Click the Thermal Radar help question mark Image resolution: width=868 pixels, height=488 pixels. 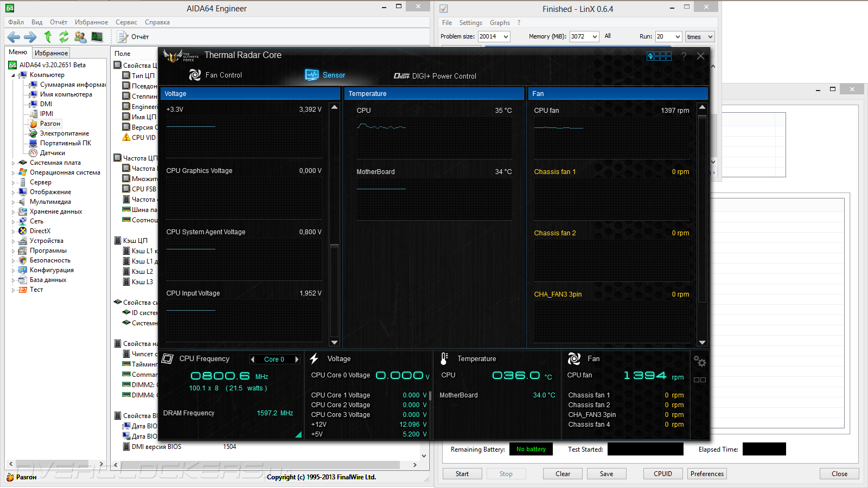coord(684,56)
